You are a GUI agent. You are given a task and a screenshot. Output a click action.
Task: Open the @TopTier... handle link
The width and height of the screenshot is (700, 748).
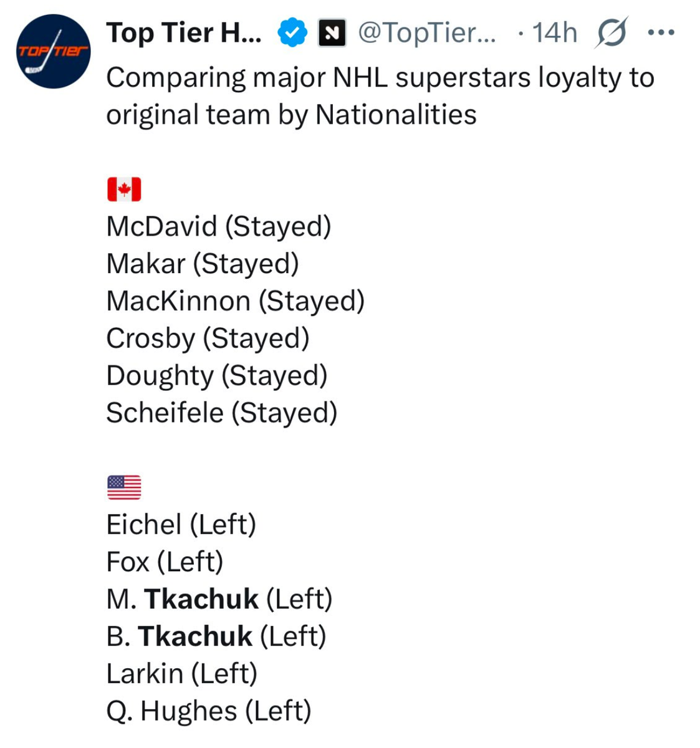tap(427, 32)
